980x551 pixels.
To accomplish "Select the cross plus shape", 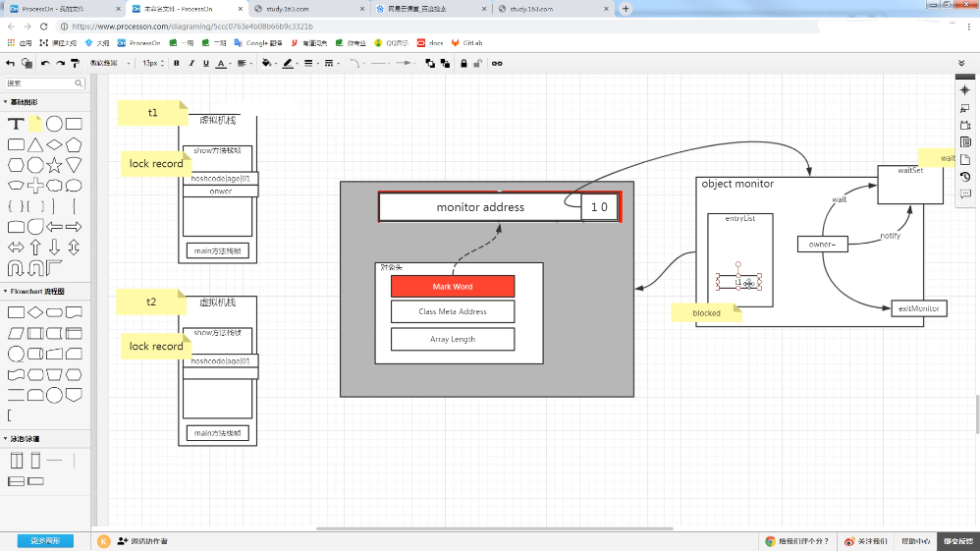I will point(35,185).
